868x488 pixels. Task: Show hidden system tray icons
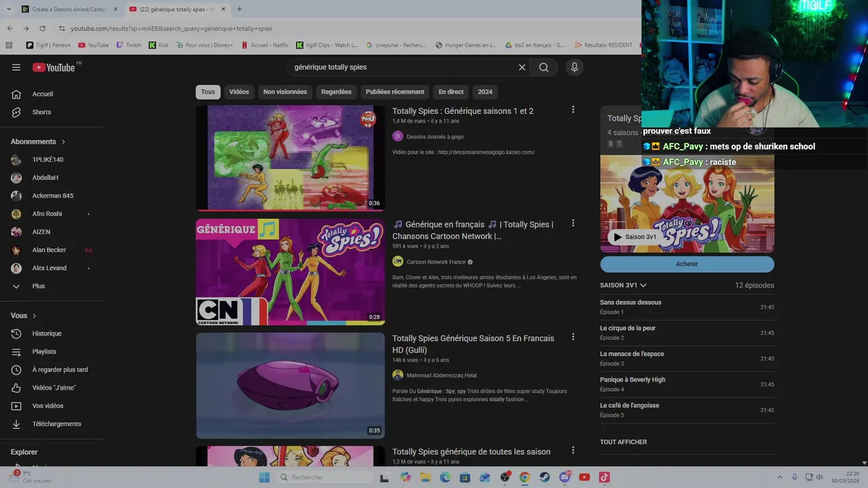tap(780, 477)
